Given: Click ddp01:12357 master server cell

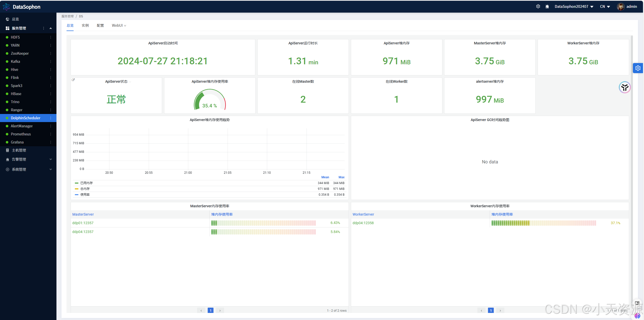Looking at the screenshot, I should (x=83, y=223).
